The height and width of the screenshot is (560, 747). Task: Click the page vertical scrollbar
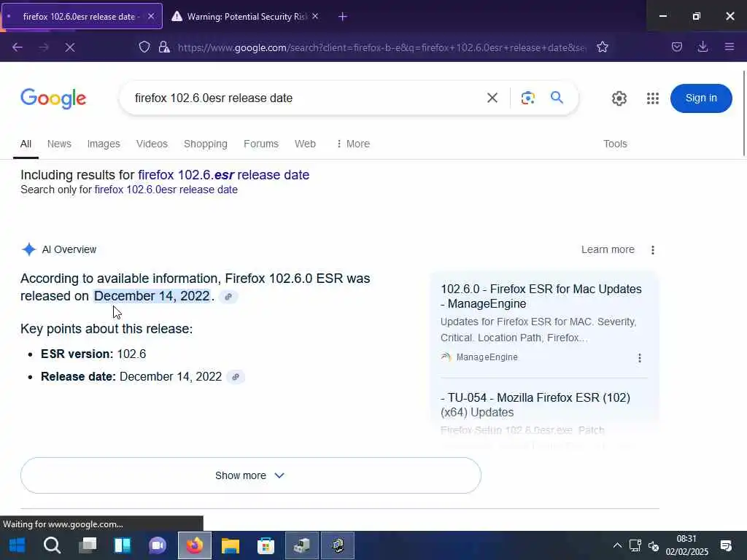[743, 113]
